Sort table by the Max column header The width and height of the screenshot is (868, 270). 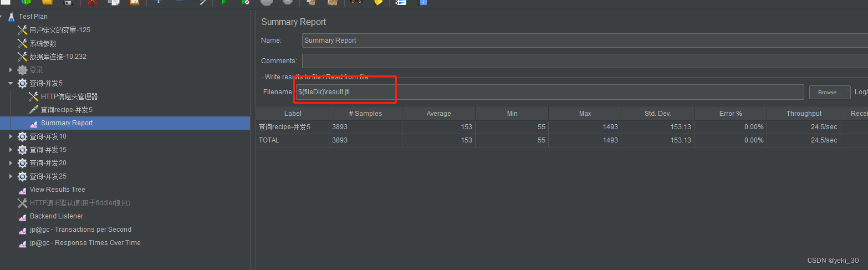[x=585, y=113]
